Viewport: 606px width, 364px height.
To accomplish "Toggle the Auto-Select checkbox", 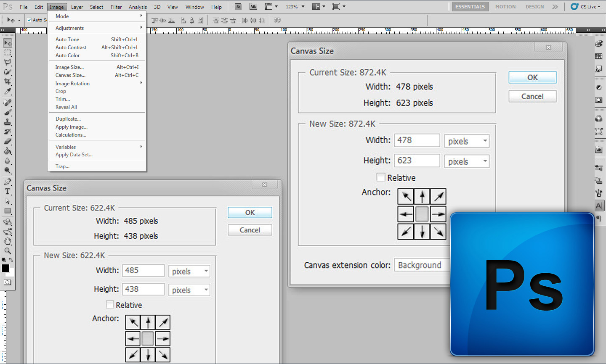I will tap(29, 20).
